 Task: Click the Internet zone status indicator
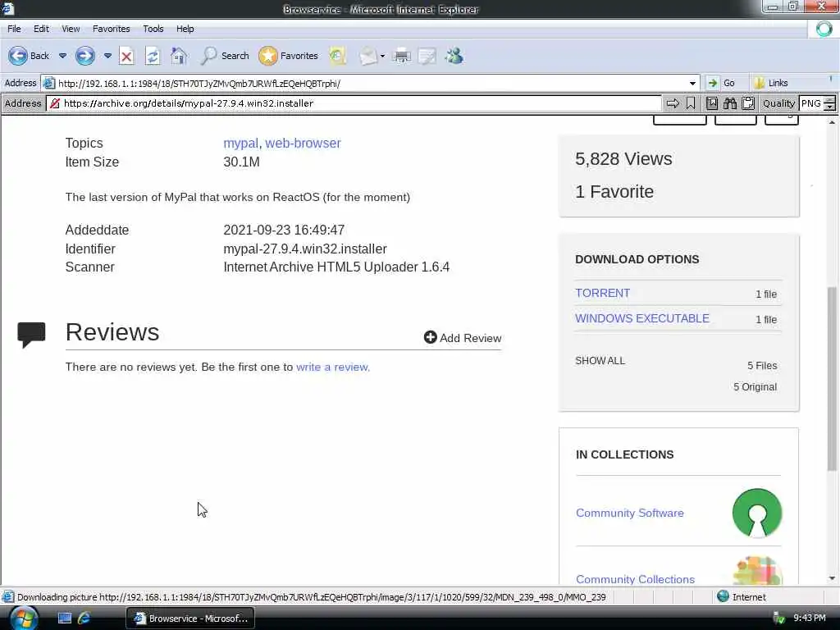pyautogui.click(x=741, y=596)
